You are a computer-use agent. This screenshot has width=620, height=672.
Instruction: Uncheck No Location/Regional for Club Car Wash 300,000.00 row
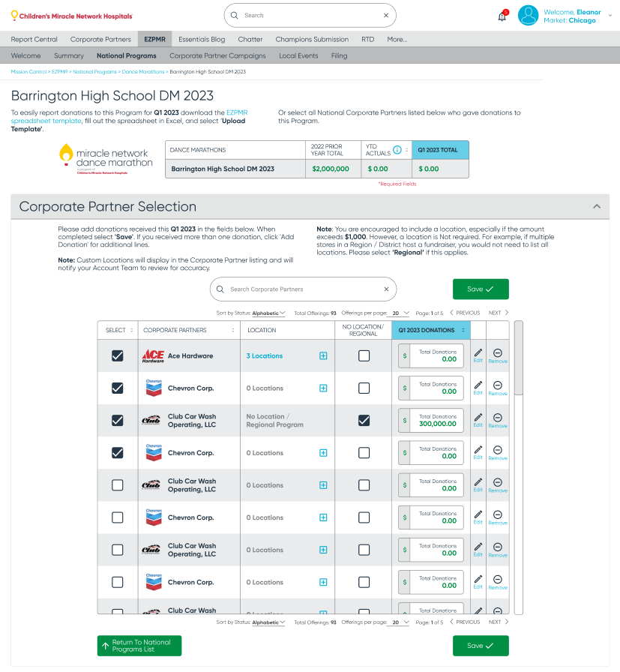[364, 421]
